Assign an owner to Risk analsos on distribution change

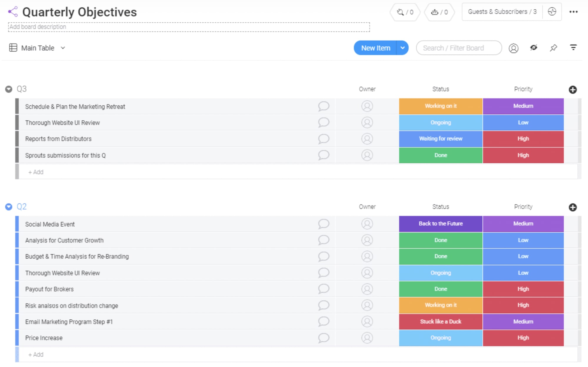tap(367, 305)
